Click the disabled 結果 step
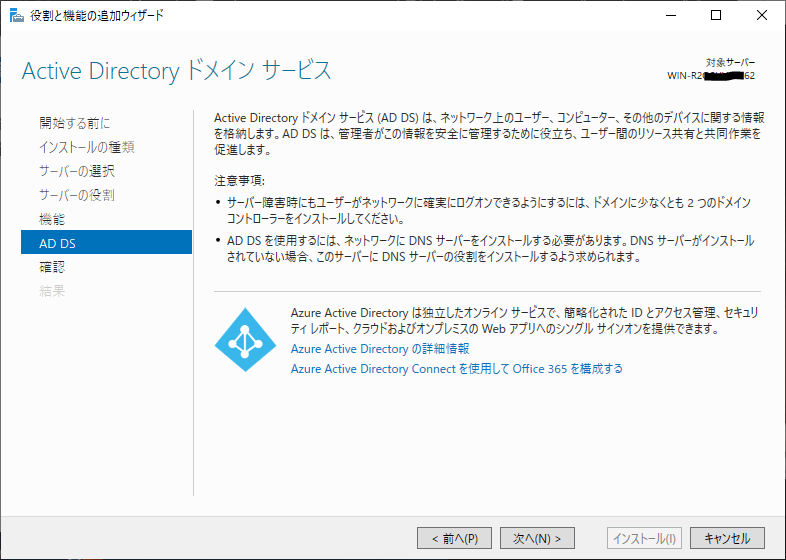This screenshot has height=560, width=786. coord(52,291)
